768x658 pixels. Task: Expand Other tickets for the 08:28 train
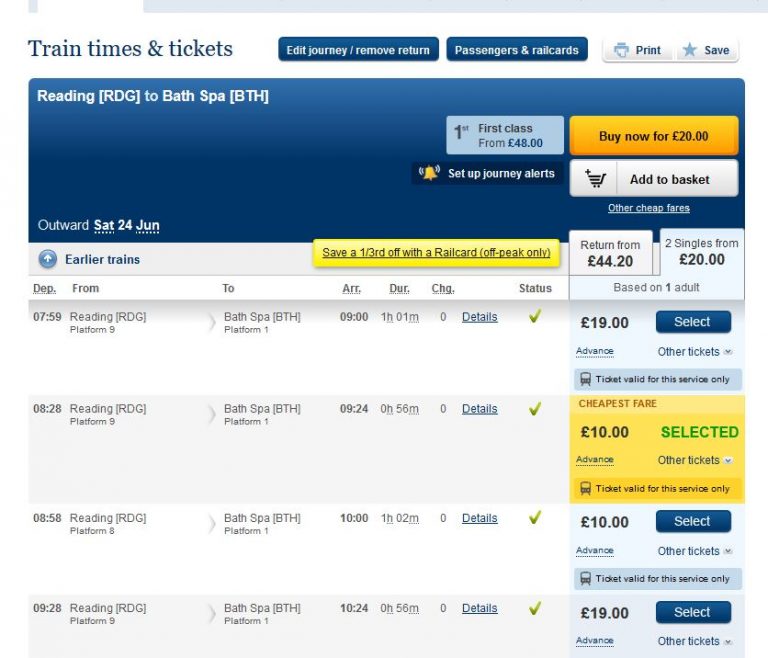tap(695, 460)
